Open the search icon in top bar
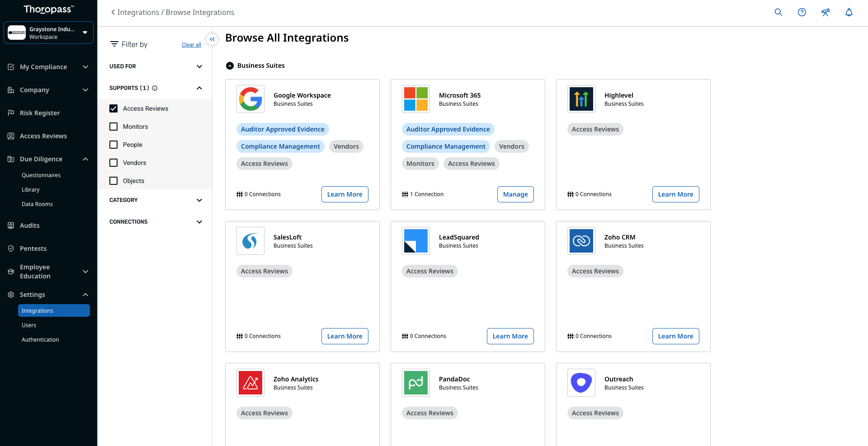 pyautogui.click(x=778, y=12)
